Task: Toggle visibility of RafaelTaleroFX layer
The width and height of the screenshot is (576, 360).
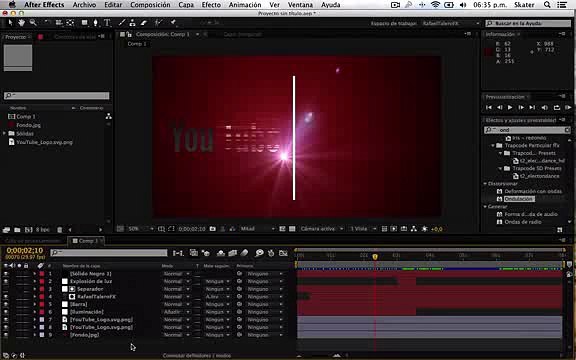Action: click(6, 297)
